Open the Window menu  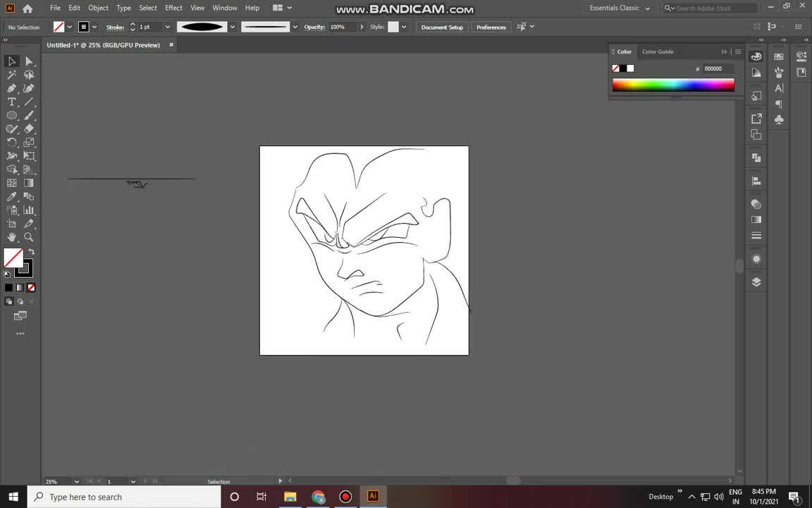click(x=225, y=8)
